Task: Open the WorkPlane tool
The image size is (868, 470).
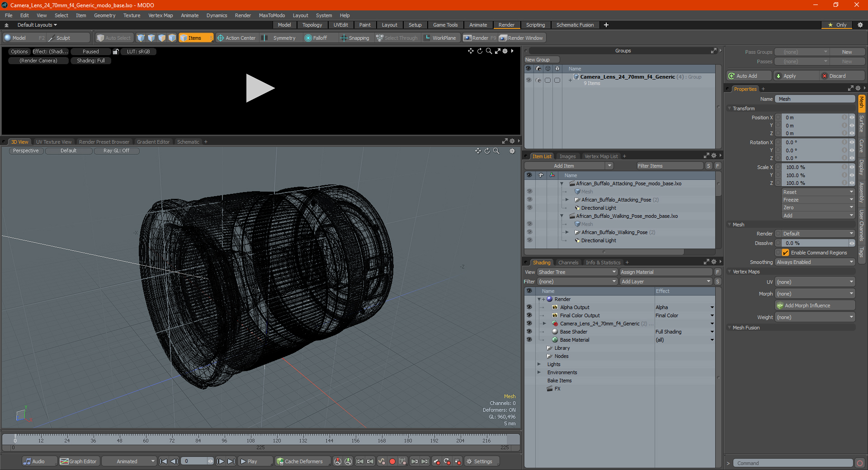Action: pos(440,38)
